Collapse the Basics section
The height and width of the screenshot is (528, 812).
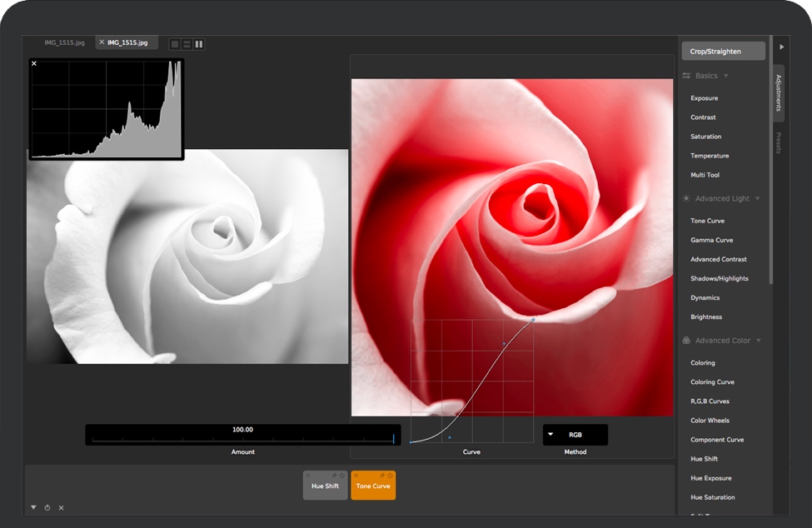point(726,76)
